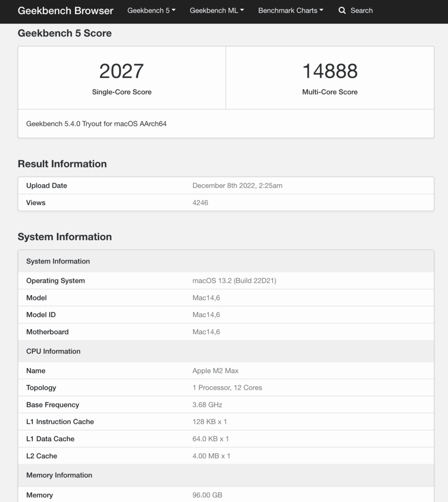Click the Memory row label

point(40,495)
